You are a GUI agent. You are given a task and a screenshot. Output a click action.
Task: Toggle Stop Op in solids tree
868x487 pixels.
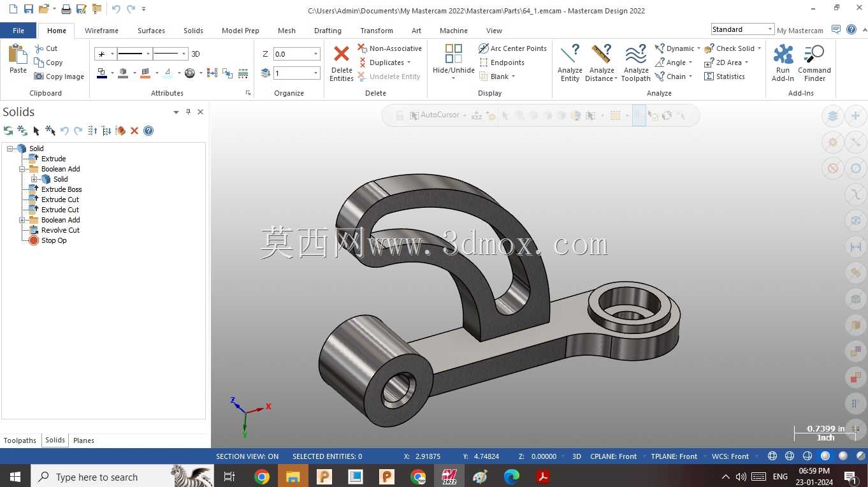pyautogui.click(x=48, y=240)
